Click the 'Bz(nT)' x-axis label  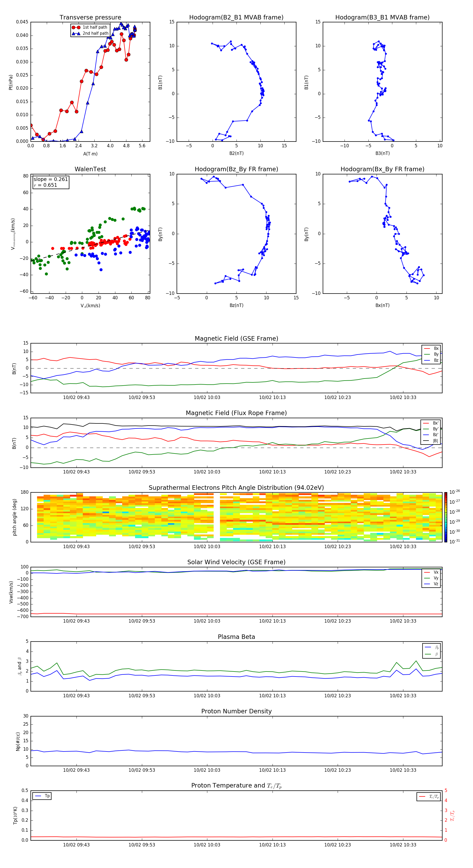[236, 306]
